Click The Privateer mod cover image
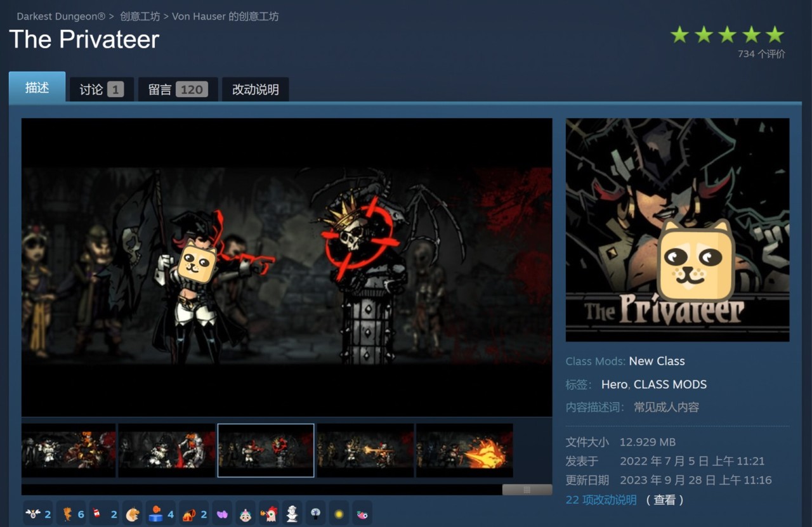 [x=678, y=230]
